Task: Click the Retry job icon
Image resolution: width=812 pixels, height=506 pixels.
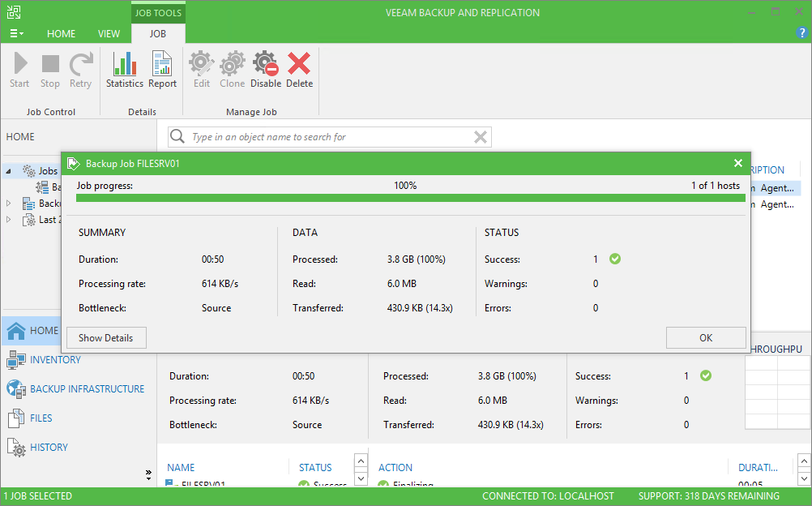Action: click(x=81, y=63)
